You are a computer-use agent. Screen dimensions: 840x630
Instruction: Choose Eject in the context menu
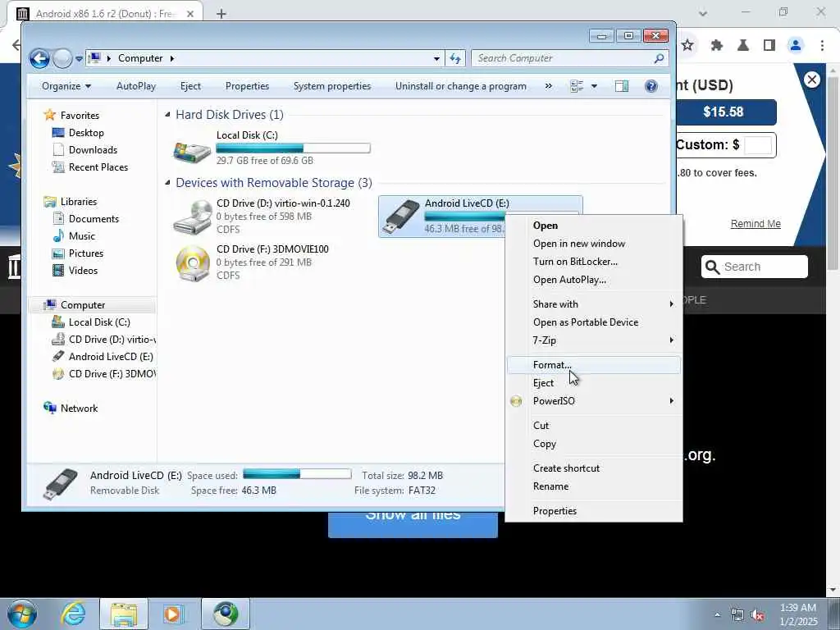click(543, 383)
